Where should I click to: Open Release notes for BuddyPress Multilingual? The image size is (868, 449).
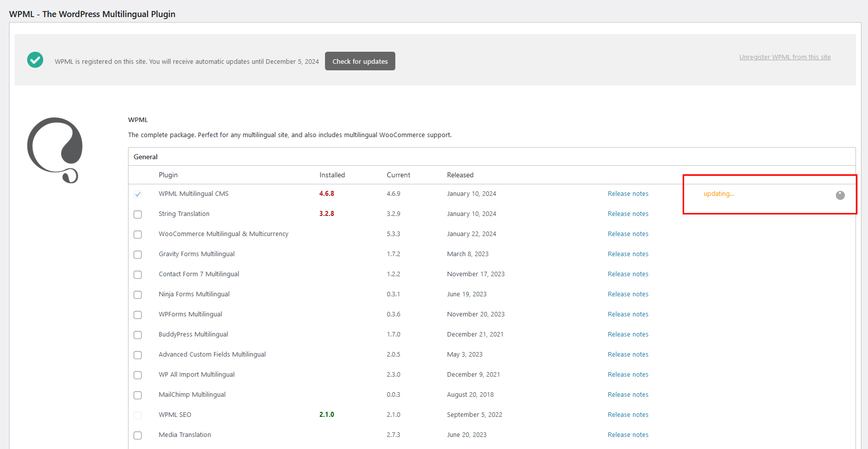628,334
